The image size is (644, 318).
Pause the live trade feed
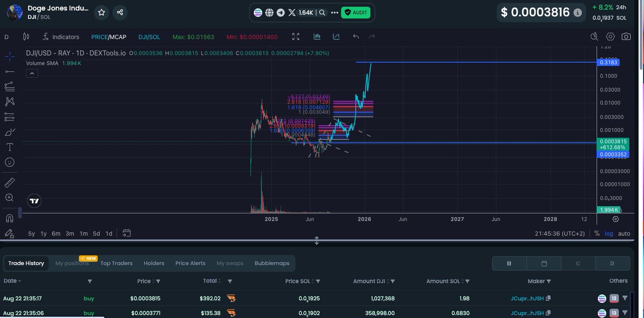509,263
